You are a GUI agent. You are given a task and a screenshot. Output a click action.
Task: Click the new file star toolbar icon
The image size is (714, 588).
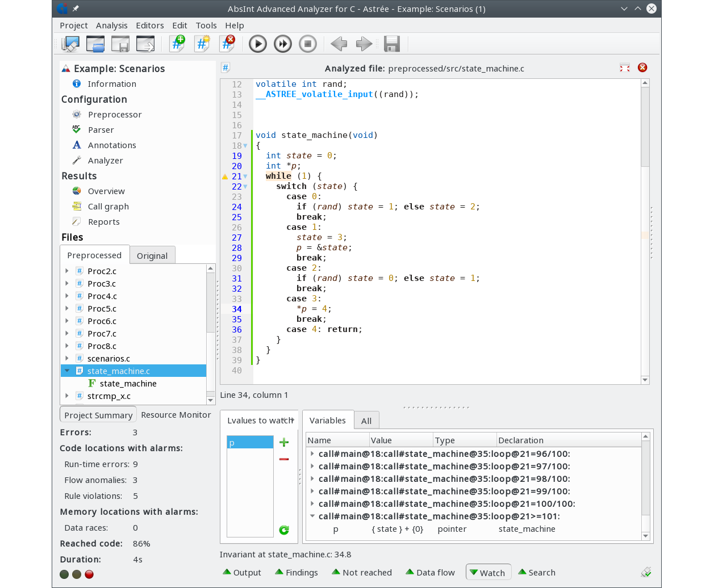[x=203, y=44]
